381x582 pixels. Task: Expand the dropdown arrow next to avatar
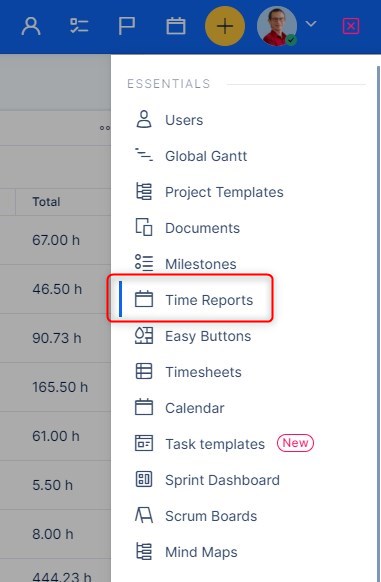pos(311,24)
